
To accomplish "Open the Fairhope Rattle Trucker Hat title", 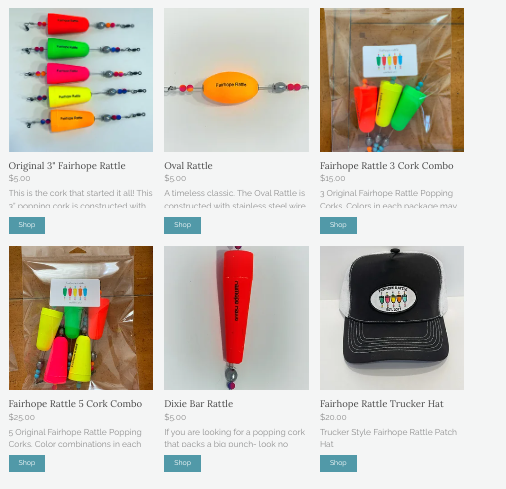I will click(x=382, y=404).
